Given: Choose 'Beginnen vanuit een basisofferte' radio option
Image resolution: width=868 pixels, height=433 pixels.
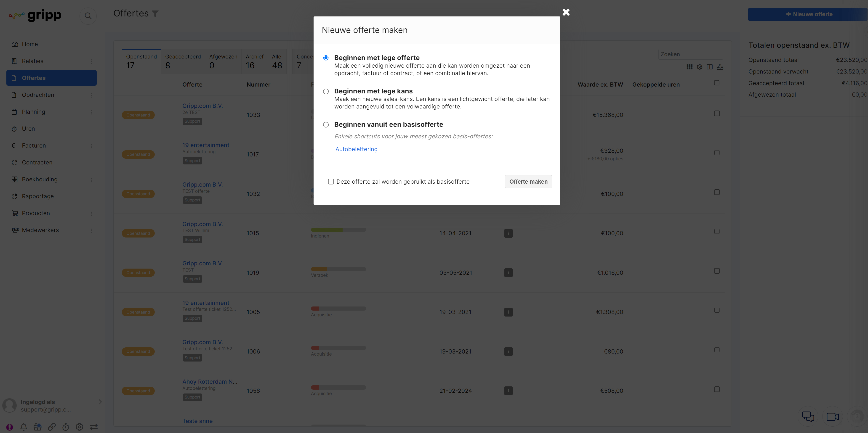Looking at the screenshot, I should (x=326, y=125).
